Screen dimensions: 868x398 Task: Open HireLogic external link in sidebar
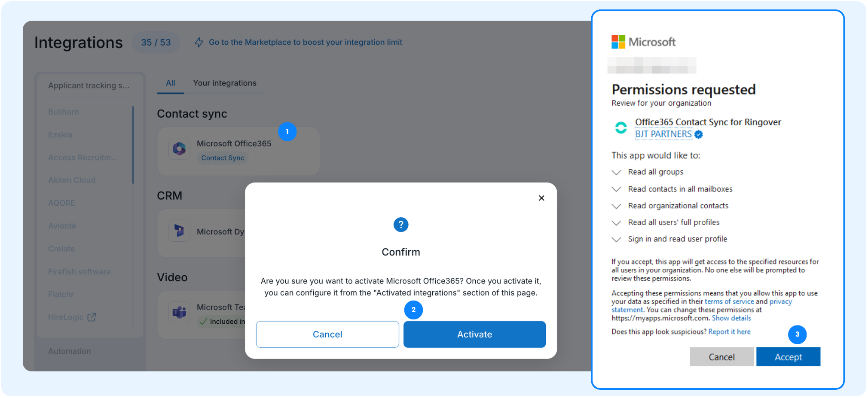66,317
